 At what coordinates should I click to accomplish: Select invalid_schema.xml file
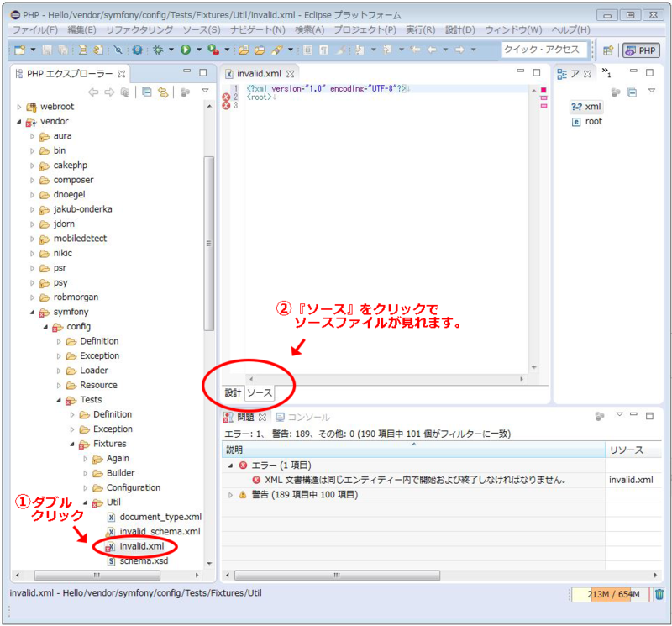point(160,531)
